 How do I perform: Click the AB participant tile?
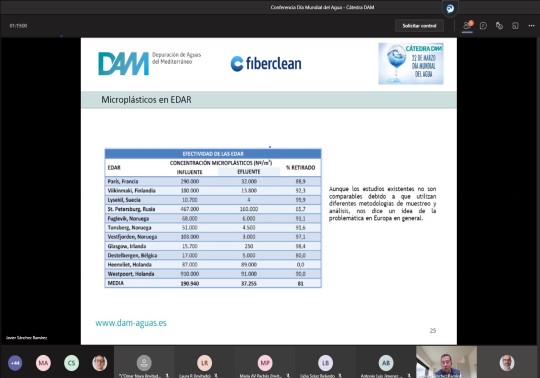tap(386, 362)
